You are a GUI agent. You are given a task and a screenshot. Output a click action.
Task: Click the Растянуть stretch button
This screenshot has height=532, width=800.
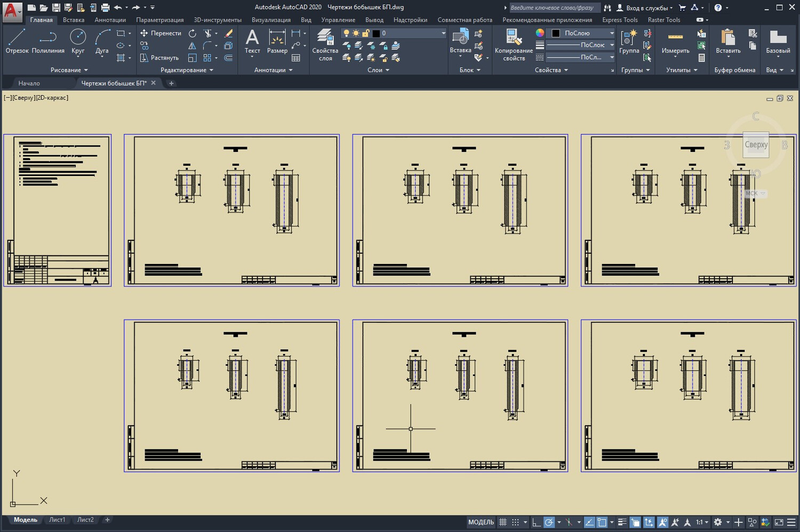[x=159, y=58]
